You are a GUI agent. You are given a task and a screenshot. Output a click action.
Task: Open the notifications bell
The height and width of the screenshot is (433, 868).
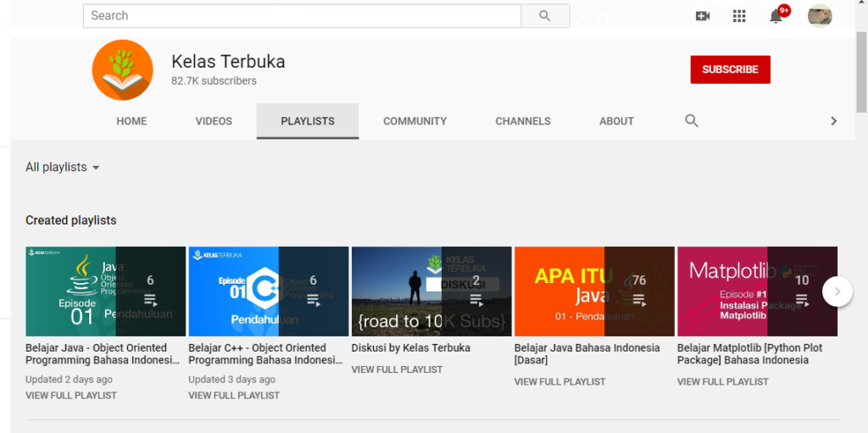[776, 16]
